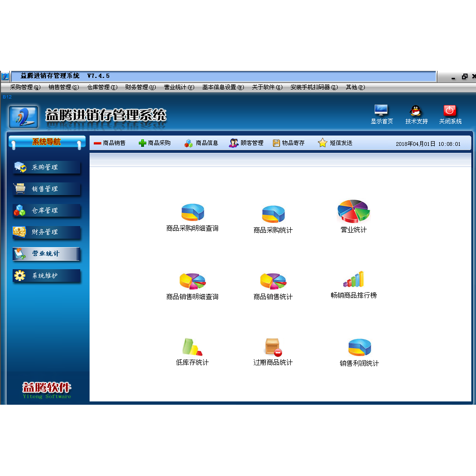Click the 系统导航 header banner
The image size is (476, 476).
coord(47,143)
